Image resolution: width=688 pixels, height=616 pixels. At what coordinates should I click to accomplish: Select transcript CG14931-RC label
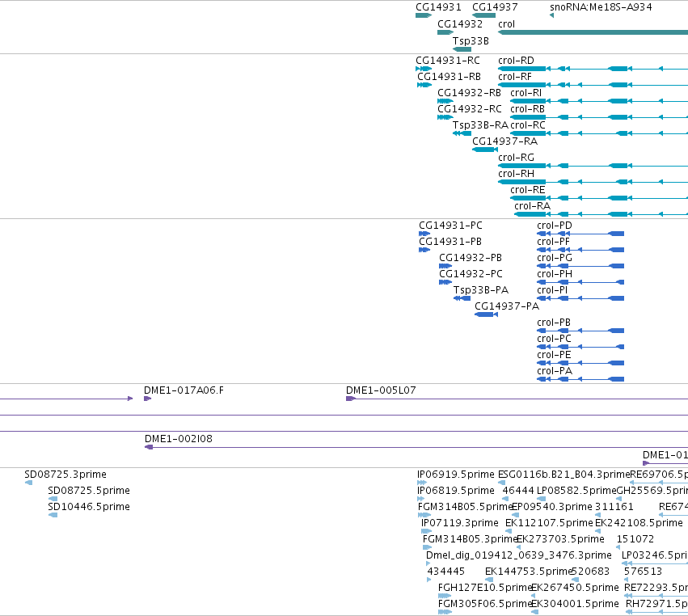(x=448, y=60)
